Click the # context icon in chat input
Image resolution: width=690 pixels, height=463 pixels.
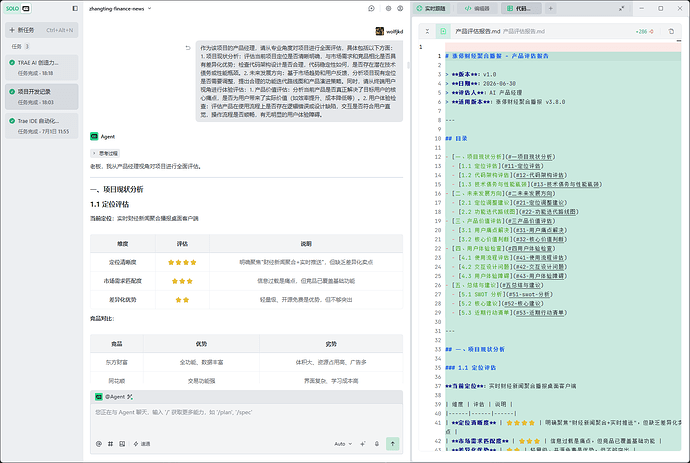110,444
